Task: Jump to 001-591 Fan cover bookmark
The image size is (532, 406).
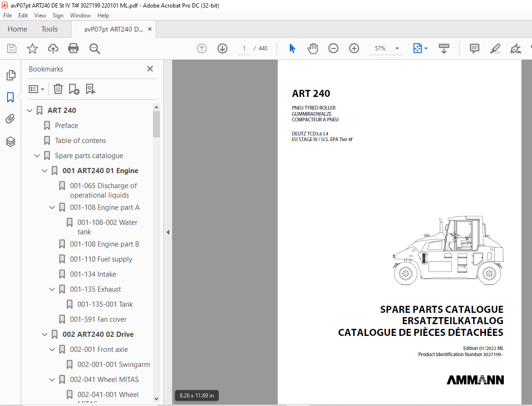Action: [98, 319]
